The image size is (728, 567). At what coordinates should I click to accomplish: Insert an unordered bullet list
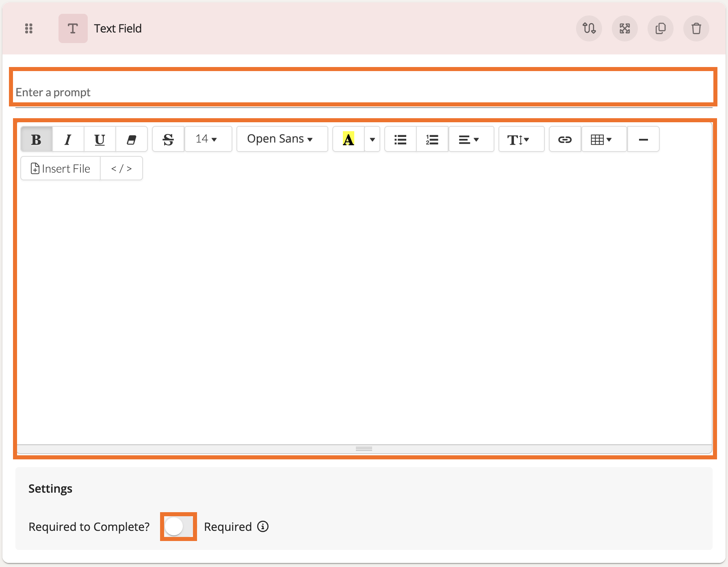click(x=400, y=139)
